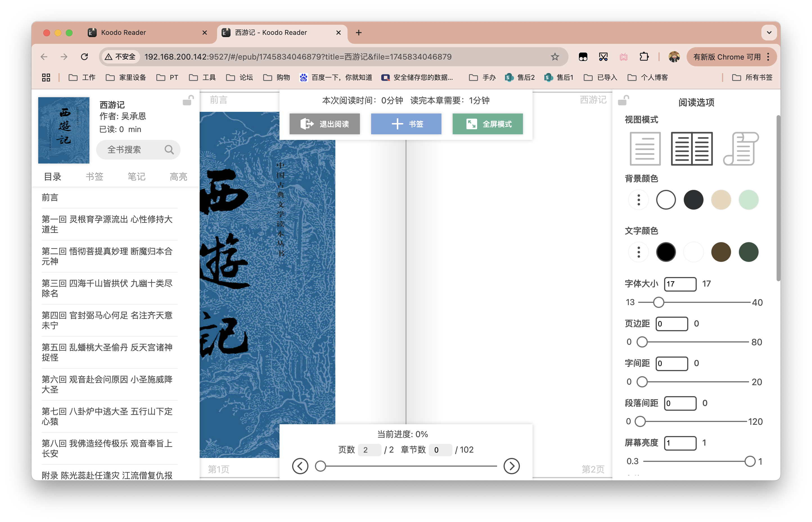The width and height of the screenshot is (812, 522).
Task: Open the Chrome profile avatar
Action: [674, 56]
